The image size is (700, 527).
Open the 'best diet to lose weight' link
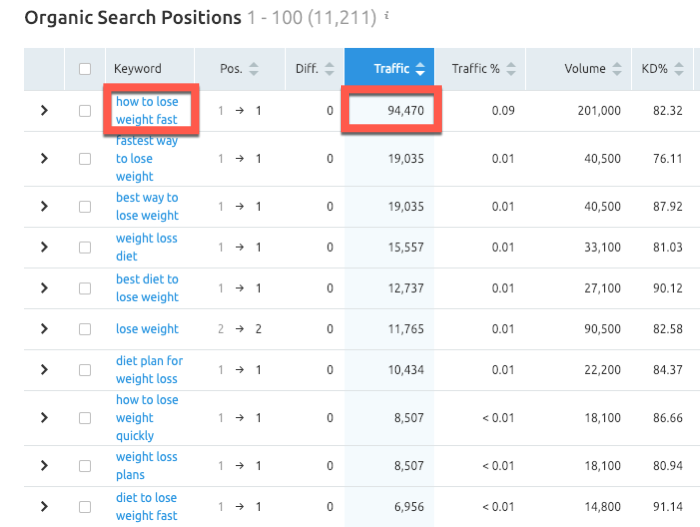147,288
